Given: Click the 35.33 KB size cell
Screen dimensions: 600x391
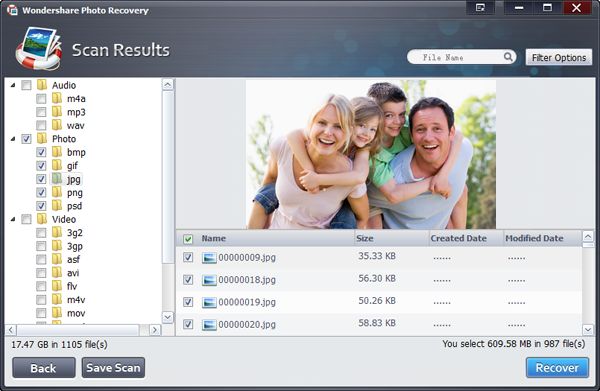Looking at the screenshot, I should click(377, 256).
